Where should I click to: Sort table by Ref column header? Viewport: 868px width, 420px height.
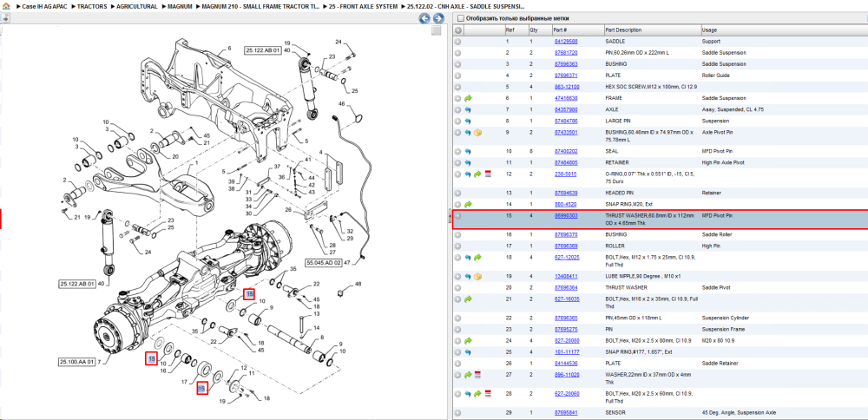[x=516, y=30]
